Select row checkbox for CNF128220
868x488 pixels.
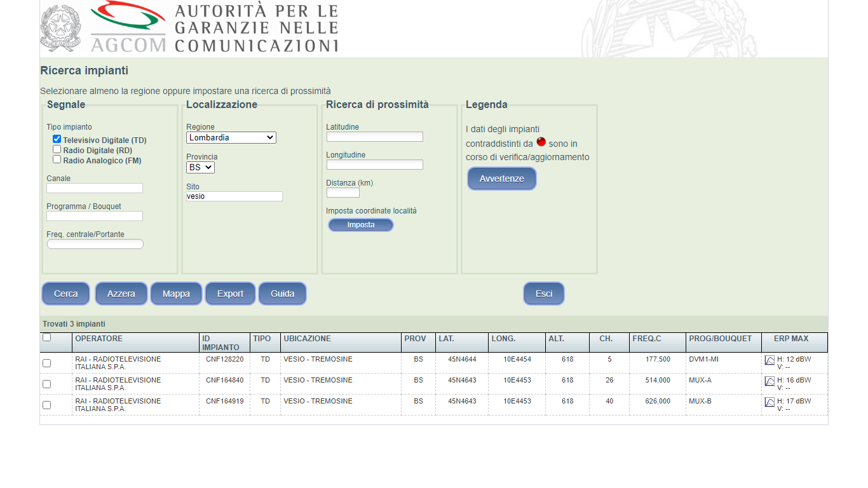tap(46, 363)
